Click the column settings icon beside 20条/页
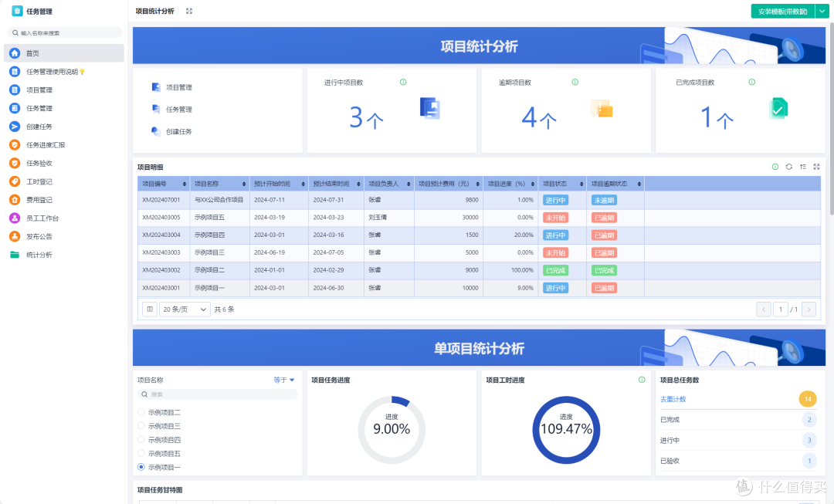Image resolution: width=834 pixels, height=504 pixels. 150,310
